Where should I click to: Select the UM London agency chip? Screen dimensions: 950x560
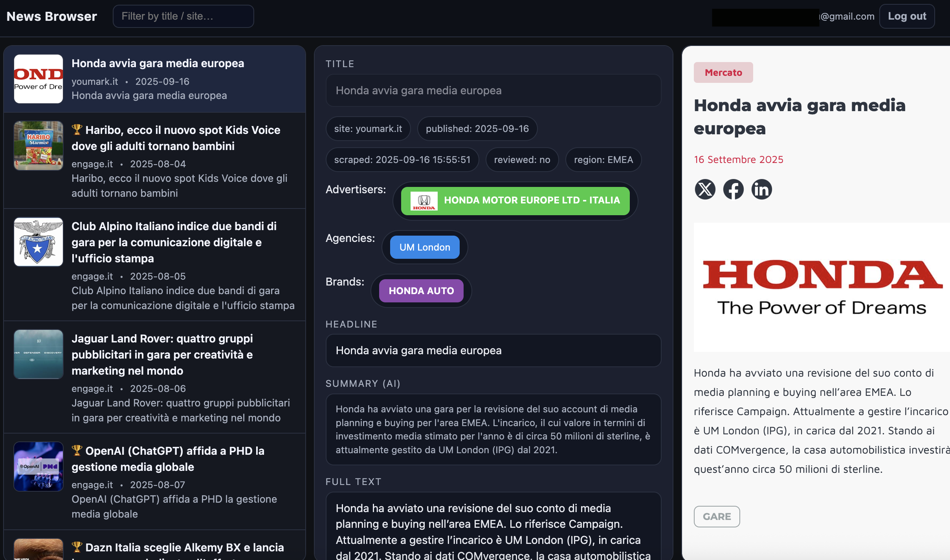[x=425, y=247]
